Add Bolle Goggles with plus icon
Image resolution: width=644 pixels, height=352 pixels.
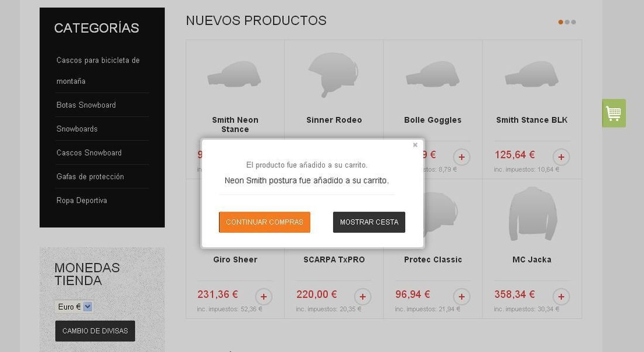click(462, 157)
